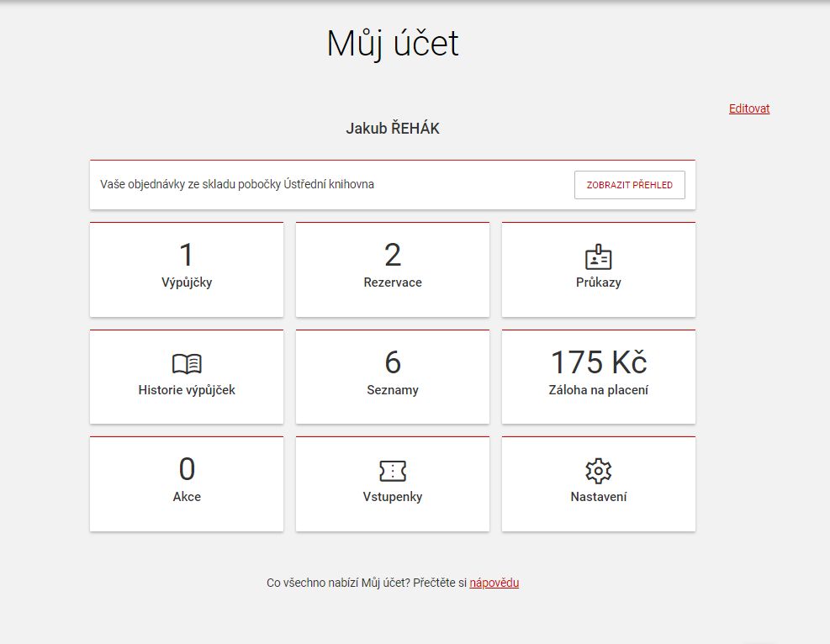
Task: Click the number 1 above Výpůjčky
Action: click(x=187, y=256)
